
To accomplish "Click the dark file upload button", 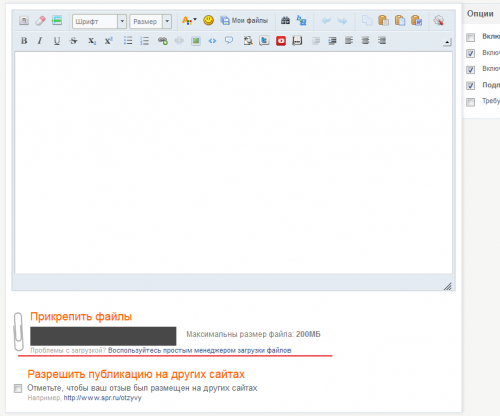I will coord(103,336).
